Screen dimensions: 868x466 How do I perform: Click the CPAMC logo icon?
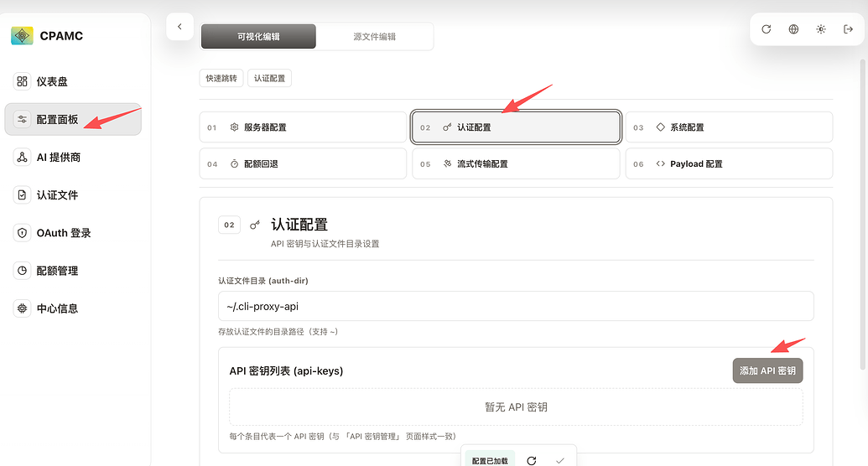pos(22,36)
